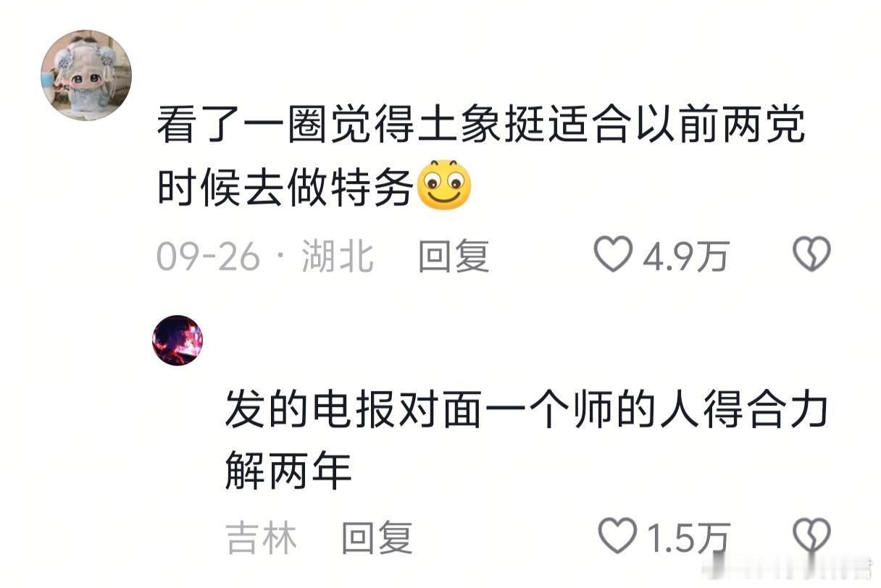Dislike the 湖北 comment with the broken heart

pos(811,256)
